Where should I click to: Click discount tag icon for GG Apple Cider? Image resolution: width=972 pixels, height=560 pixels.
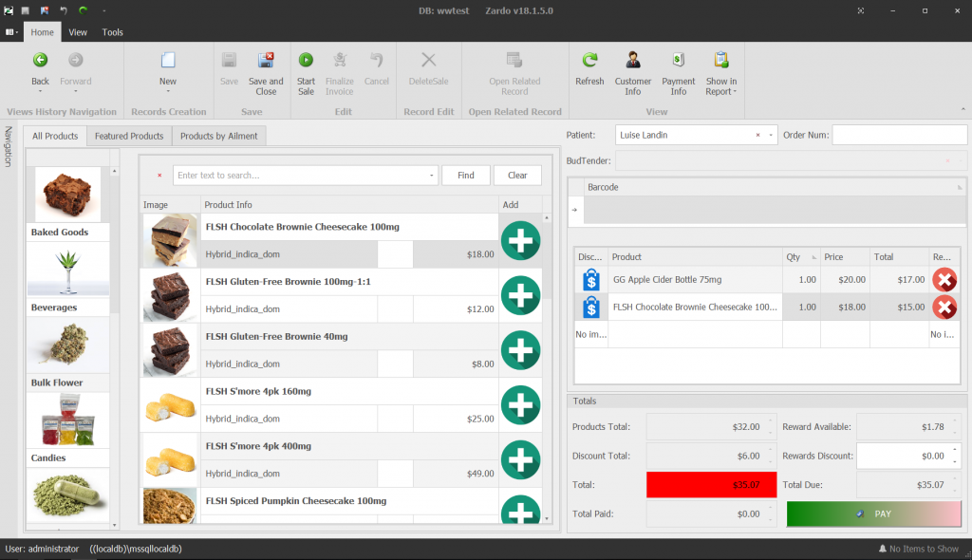(590, 280)
